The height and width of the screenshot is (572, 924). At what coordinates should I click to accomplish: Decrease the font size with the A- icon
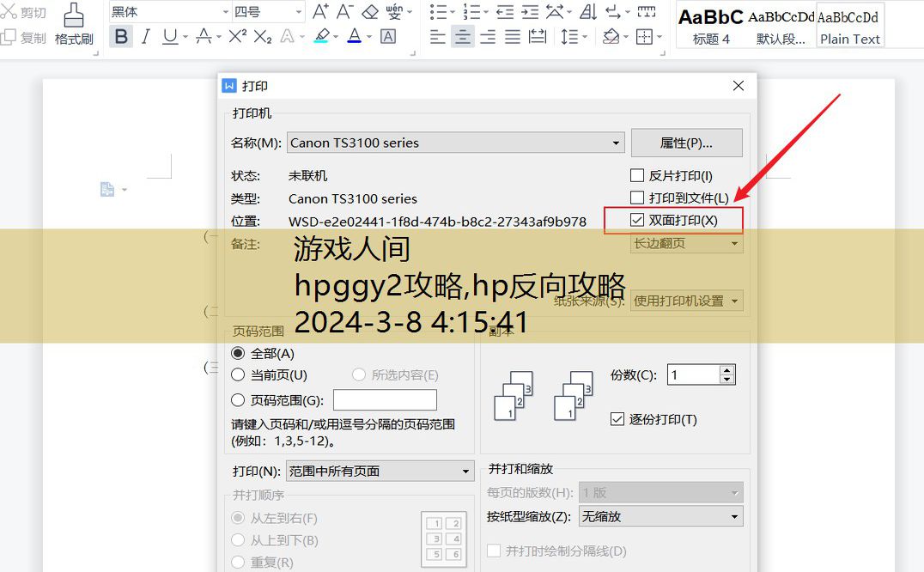click(x=344, y=11)
